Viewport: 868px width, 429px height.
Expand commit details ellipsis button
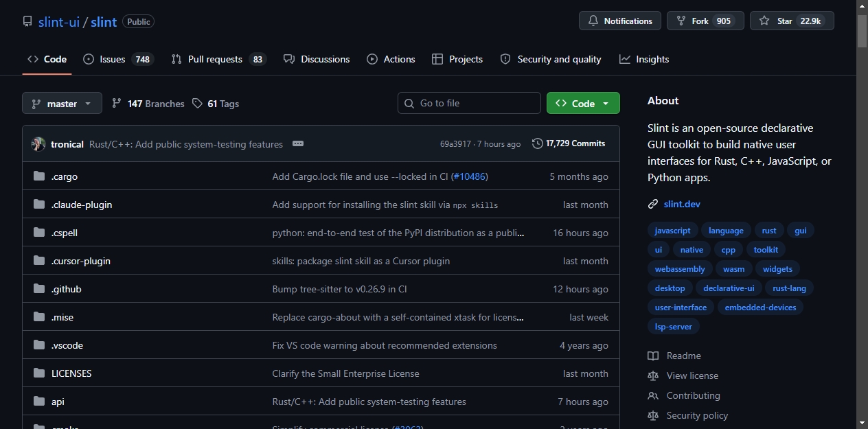coord(298,143)
